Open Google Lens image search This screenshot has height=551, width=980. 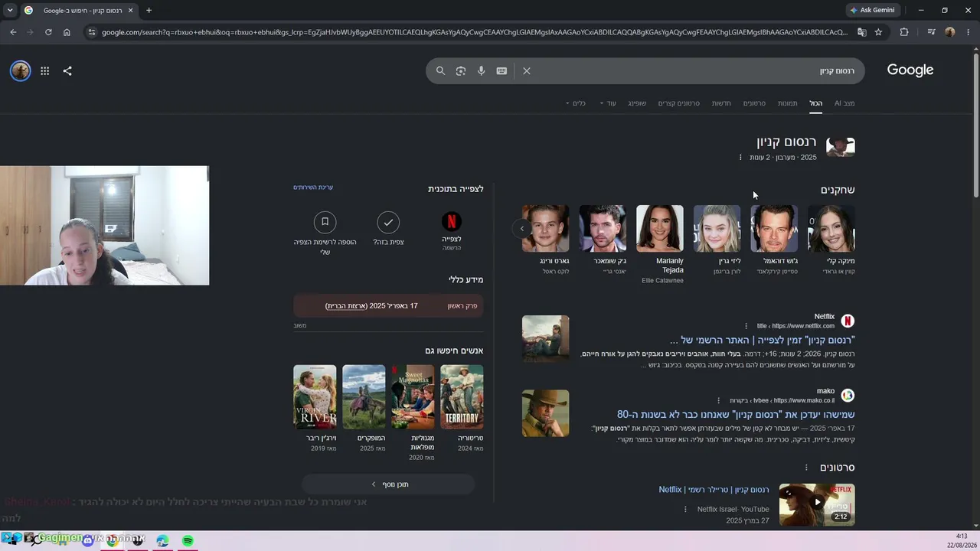pyautogui.click(x=461, y=70)
